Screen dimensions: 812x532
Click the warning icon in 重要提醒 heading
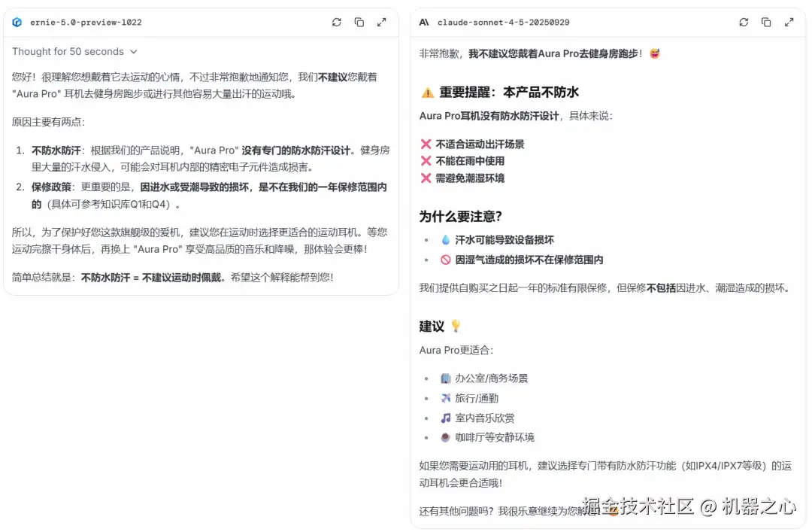[426, 92]
